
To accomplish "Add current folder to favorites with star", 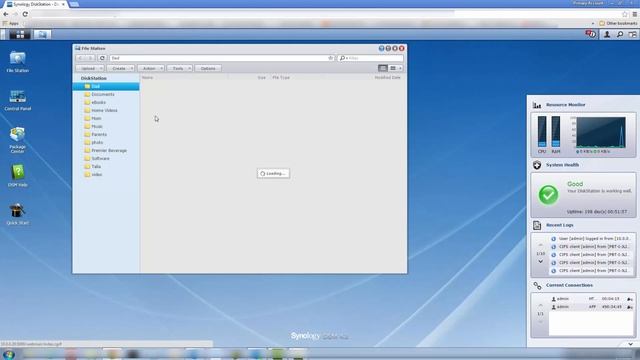I will (331, 58).
